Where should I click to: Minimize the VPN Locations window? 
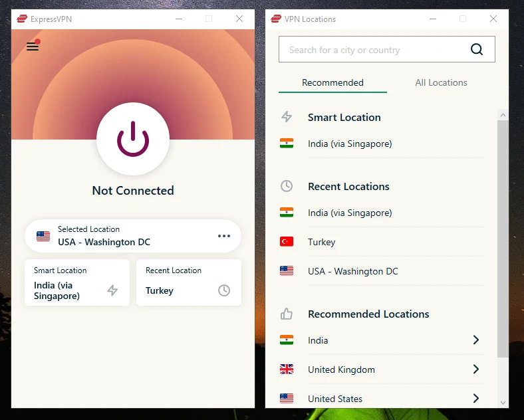click(x=433, y=19)
